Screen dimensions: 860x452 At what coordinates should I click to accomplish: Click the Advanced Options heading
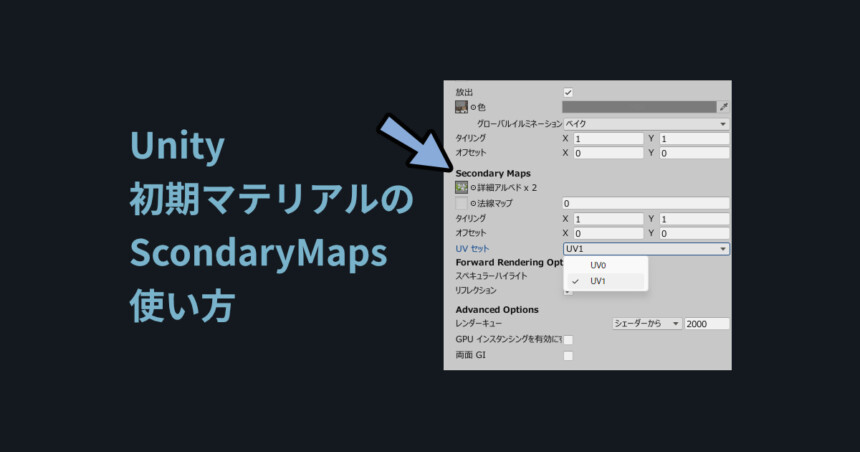497,309
